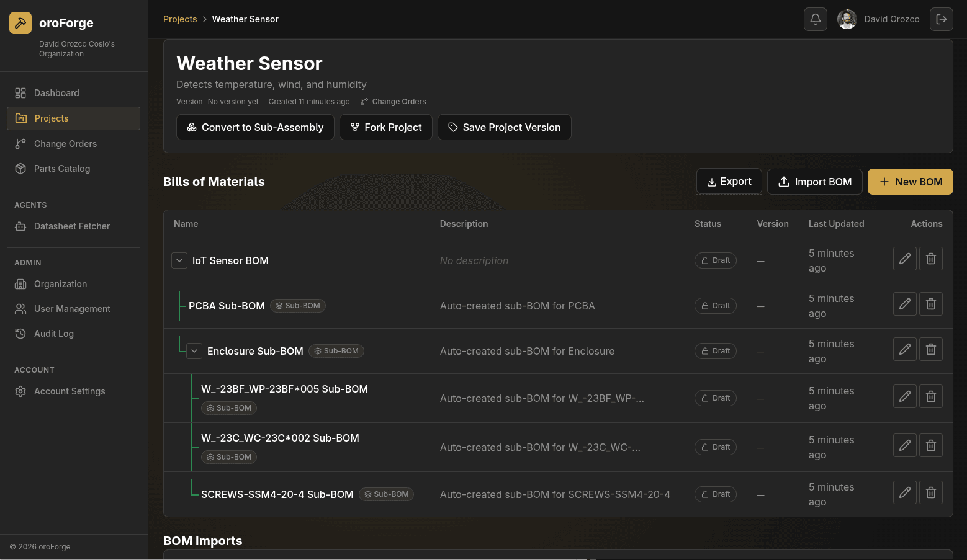
Task: Go to Change Orders in the sidebar
Action: click(73, 144)
